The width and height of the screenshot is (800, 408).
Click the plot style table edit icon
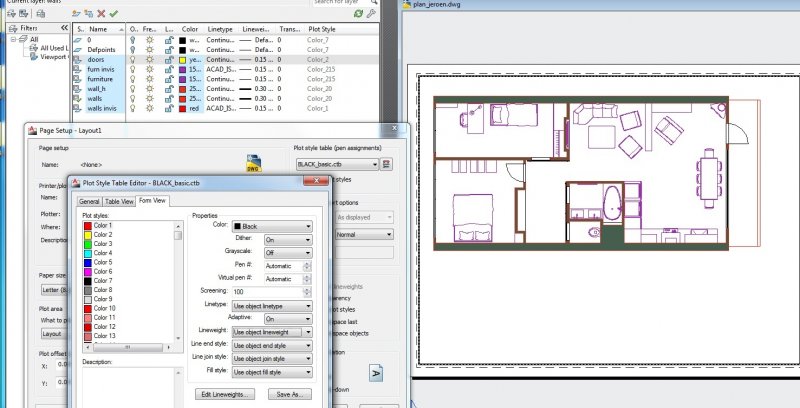click(386, 163)
